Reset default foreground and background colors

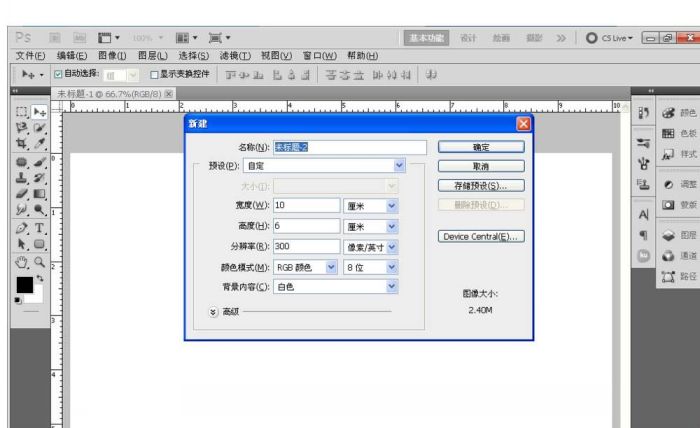(18, 300)
